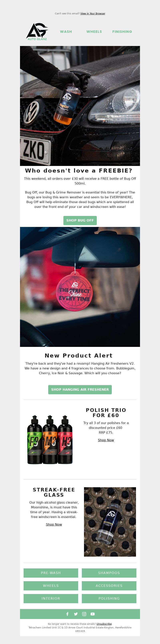The height and width of the screenshot is (644, 160).
Task: Click the Auto Glanz logo
Action: [x=37, y=32]
